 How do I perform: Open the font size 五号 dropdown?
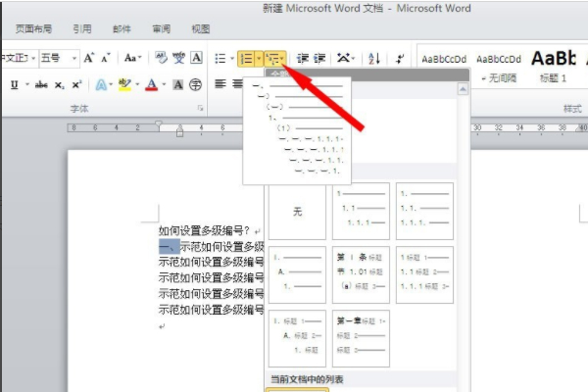[72, 59]
